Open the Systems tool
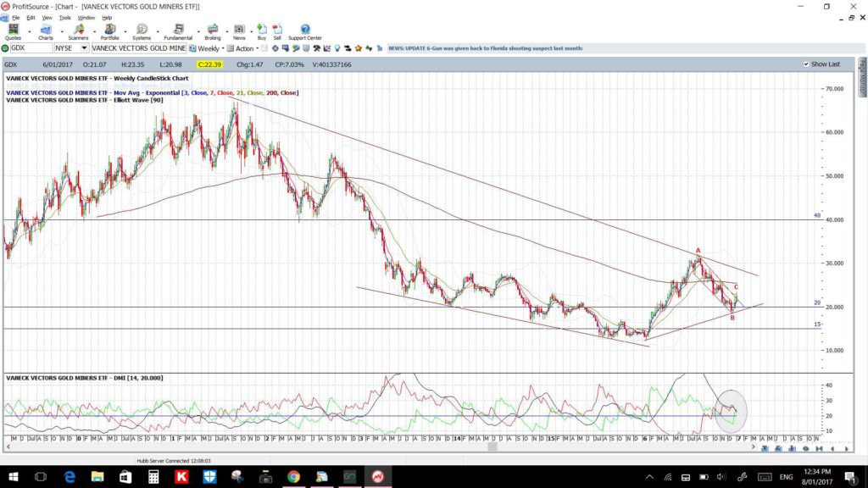The height and width of the screenshot is (488, 868). tap(142, 32)
